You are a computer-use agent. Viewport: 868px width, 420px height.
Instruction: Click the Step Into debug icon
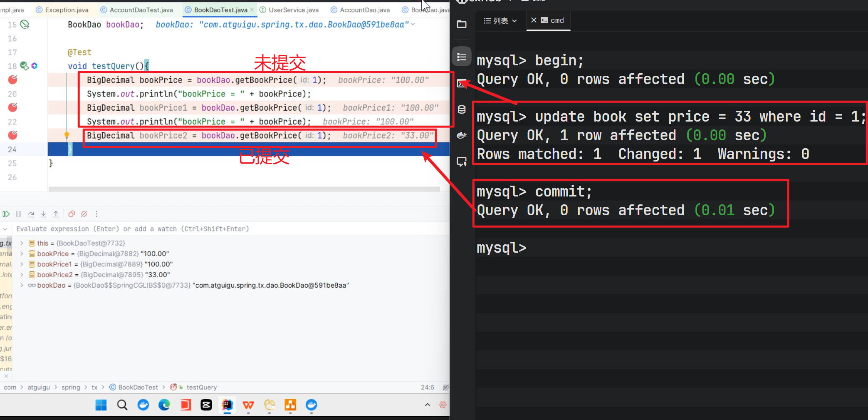pyautogui.click(x=43, y=214)
